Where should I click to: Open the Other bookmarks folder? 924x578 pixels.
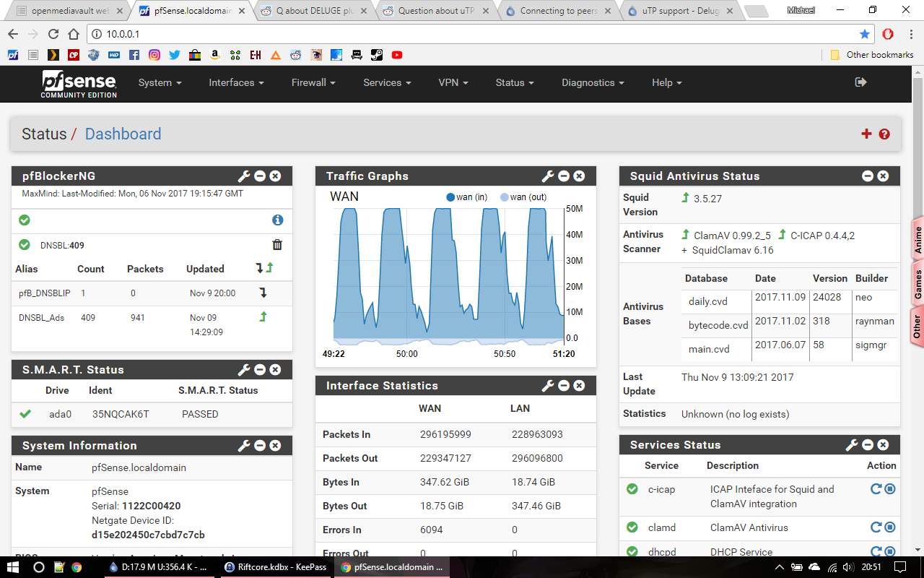pyautogui.click(x=872, y=54)
